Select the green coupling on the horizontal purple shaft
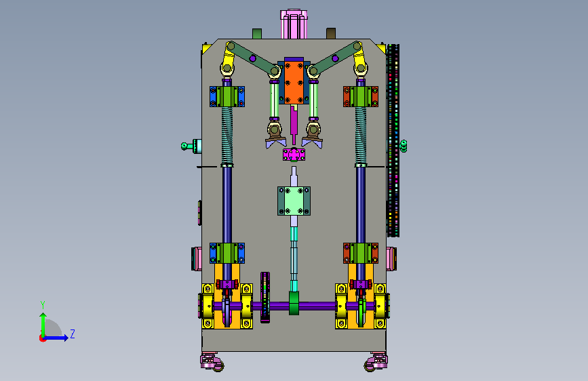 [294, 303]
